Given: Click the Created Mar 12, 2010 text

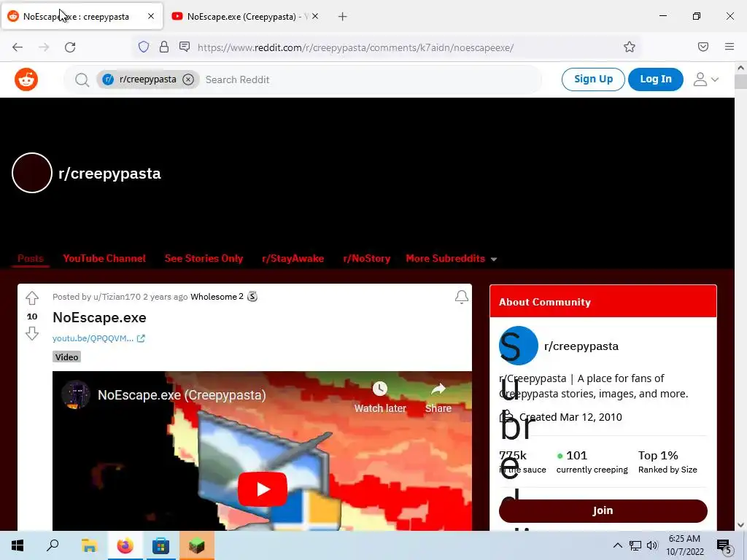Looking at the screenshot, I should [x=570, y=417].
